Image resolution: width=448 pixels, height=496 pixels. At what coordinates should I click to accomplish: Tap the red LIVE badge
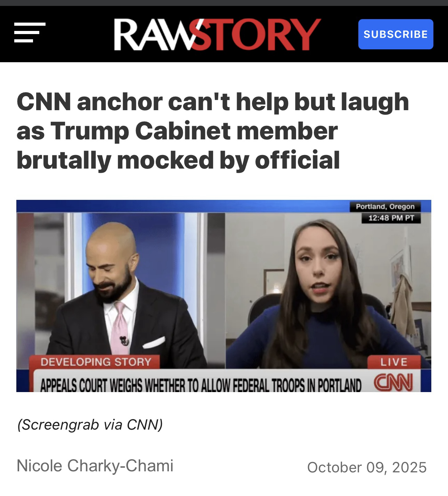point(394,362)
